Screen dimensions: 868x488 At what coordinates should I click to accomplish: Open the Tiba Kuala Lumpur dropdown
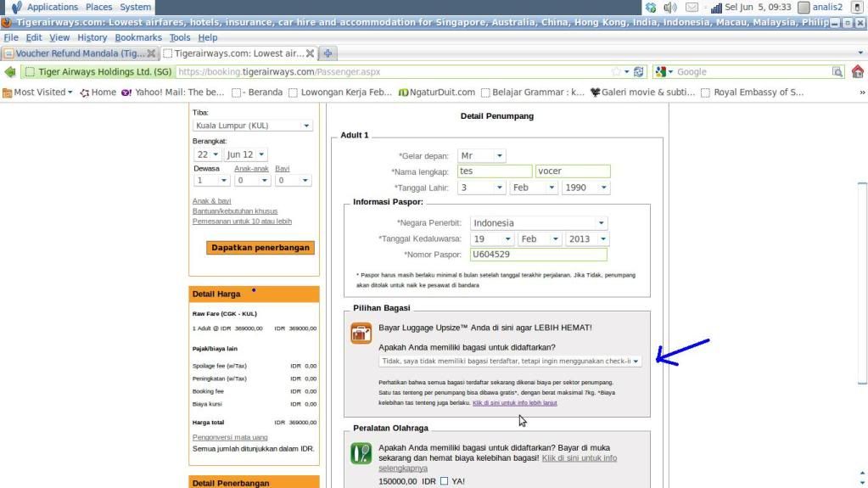tap(253, 126)
